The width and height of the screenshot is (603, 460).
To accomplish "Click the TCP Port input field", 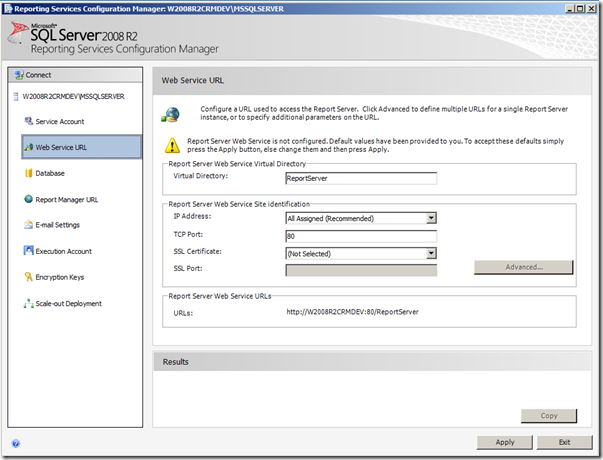I will click(x=361, y=236).
